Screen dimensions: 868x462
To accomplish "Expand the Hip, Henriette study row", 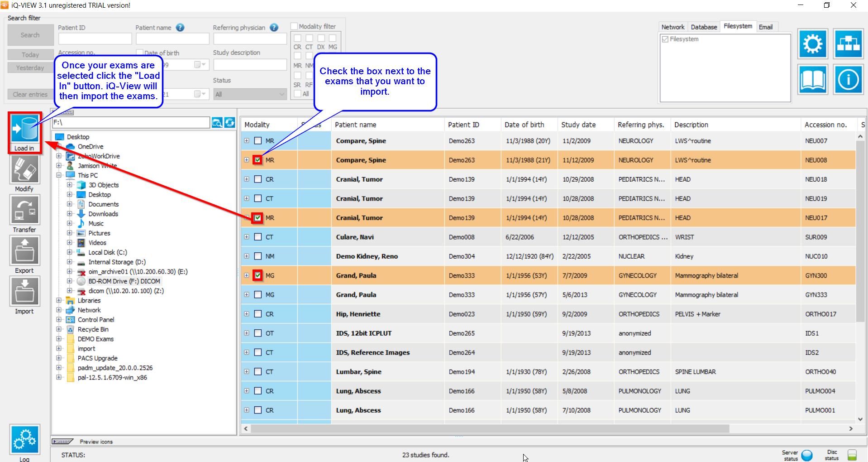I will pyautogui.click(x=247, y=314).
